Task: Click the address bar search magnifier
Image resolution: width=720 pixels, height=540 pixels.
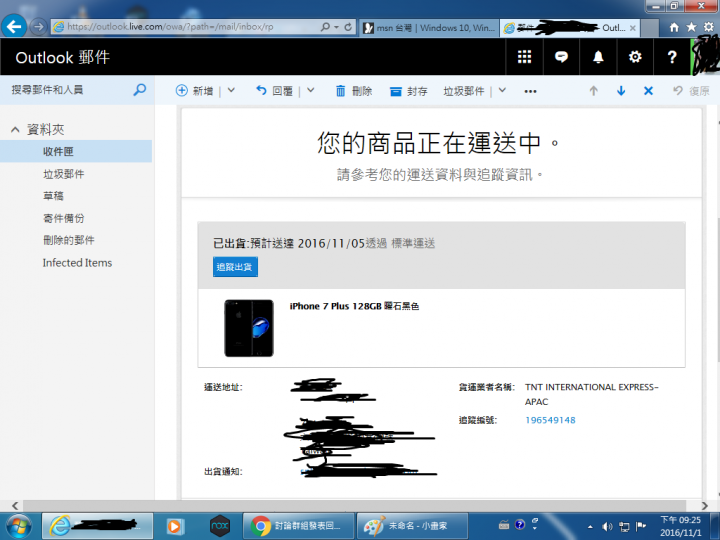Action: (x=326, y=27)
